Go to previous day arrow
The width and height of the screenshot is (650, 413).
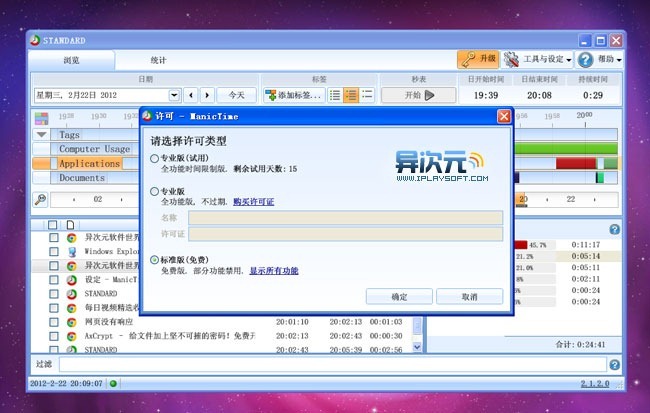point(191,95)
